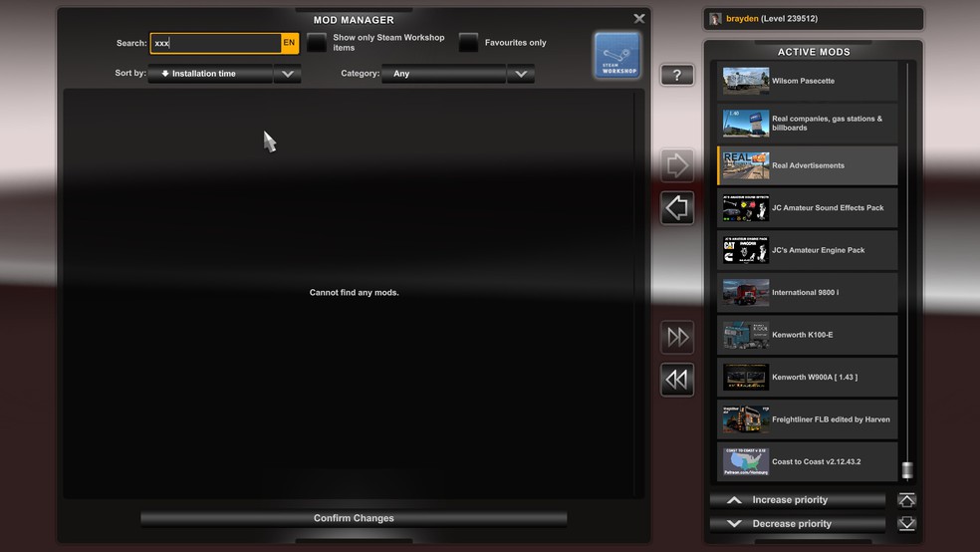Select Real Advertisements in active mods

[808, 165]
